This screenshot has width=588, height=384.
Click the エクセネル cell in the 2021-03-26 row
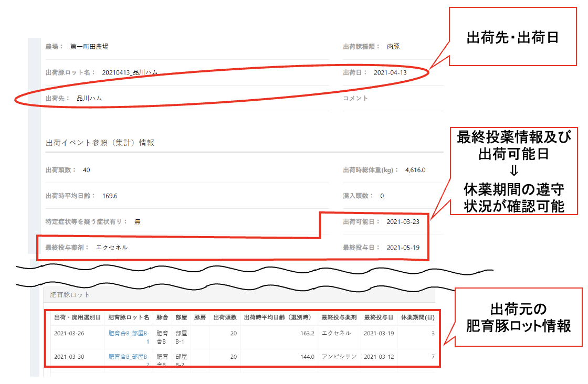click(x=336, y=333)
